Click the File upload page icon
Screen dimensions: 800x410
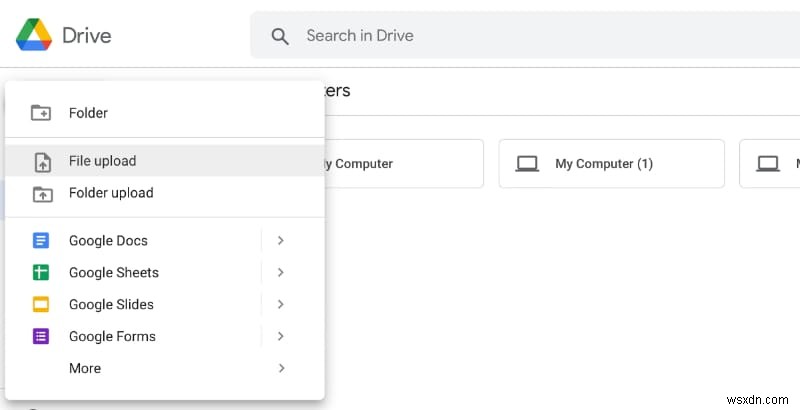[x=42, y=162]
